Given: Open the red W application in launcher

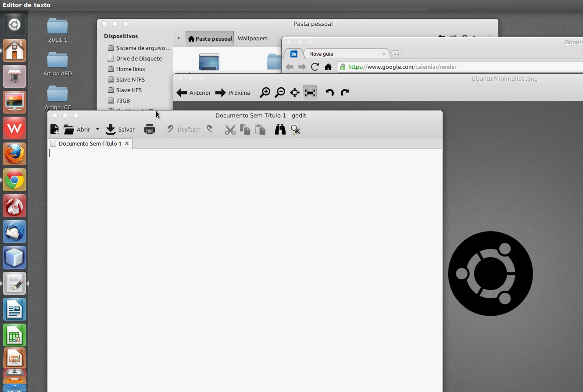Looking at the screenshot, I should pyautogui.click(x=14, y=128).
